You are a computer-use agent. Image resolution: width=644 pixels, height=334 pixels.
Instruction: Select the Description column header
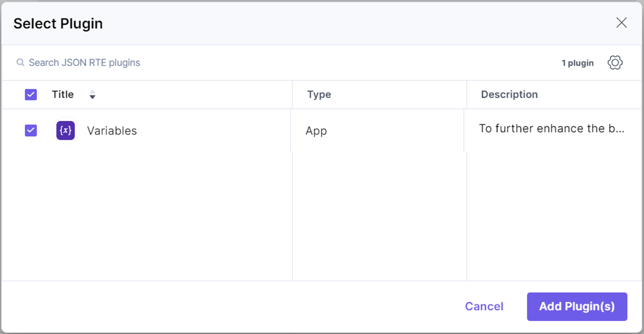[509, 95]
